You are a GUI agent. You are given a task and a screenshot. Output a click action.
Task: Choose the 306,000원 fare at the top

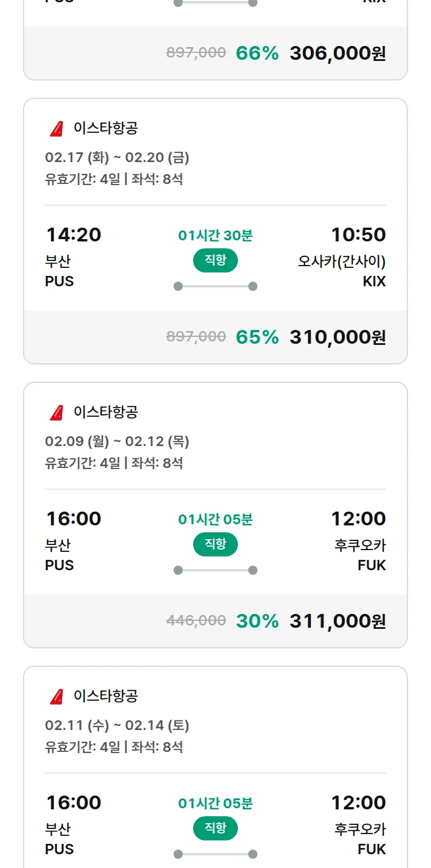[x=337, y=53]
